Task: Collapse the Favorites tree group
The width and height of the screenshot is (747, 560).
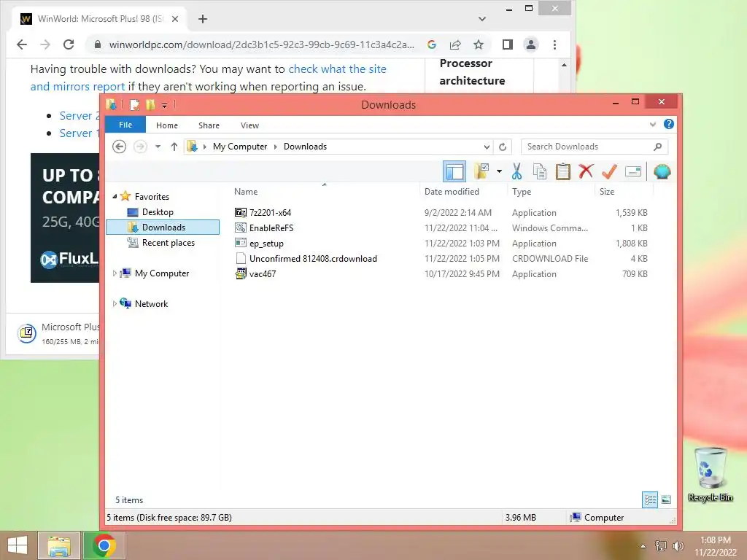Action: click(115, 196)
